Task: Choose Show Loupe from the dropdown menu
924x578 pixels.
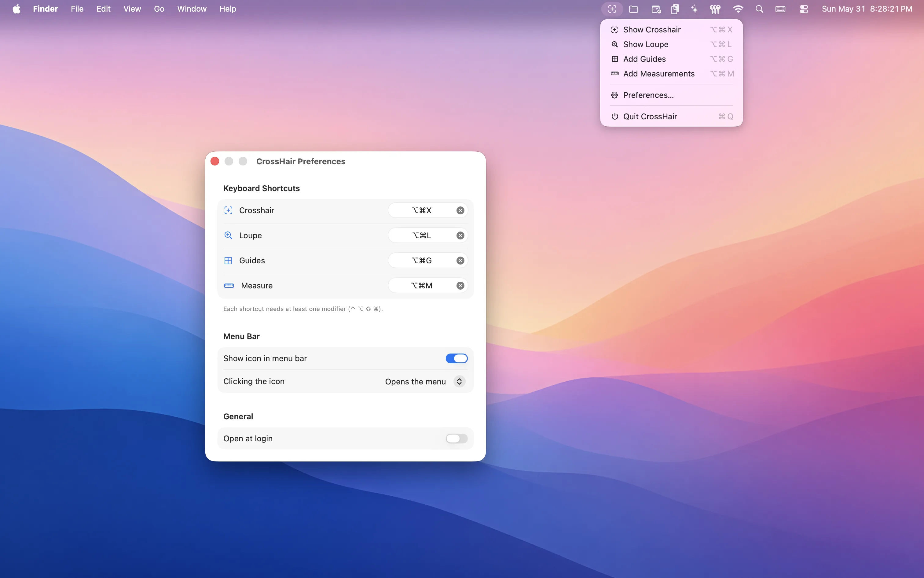Action: tap(671, 44)
